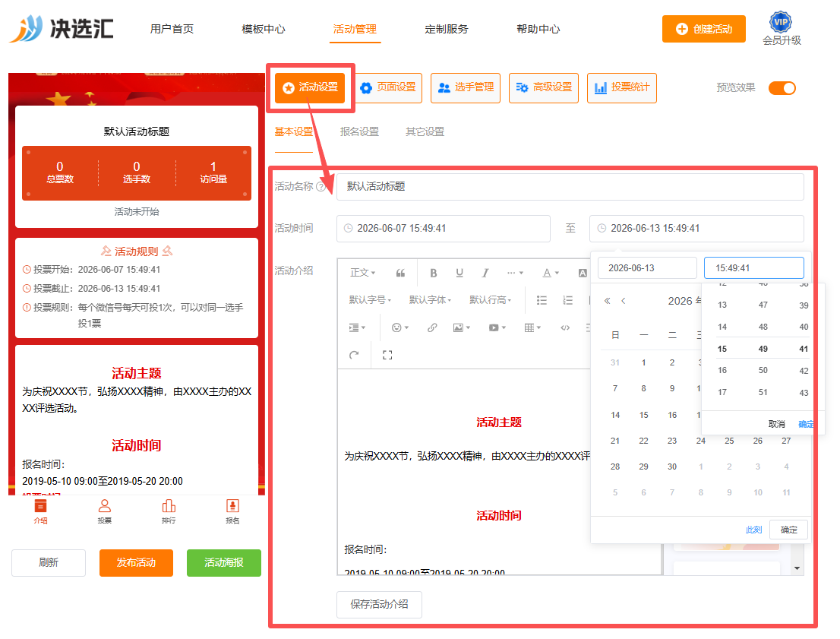Viewport: 840px width, 639px height.
Task: Click 取消 in the time picker
Action: [777, 424]
